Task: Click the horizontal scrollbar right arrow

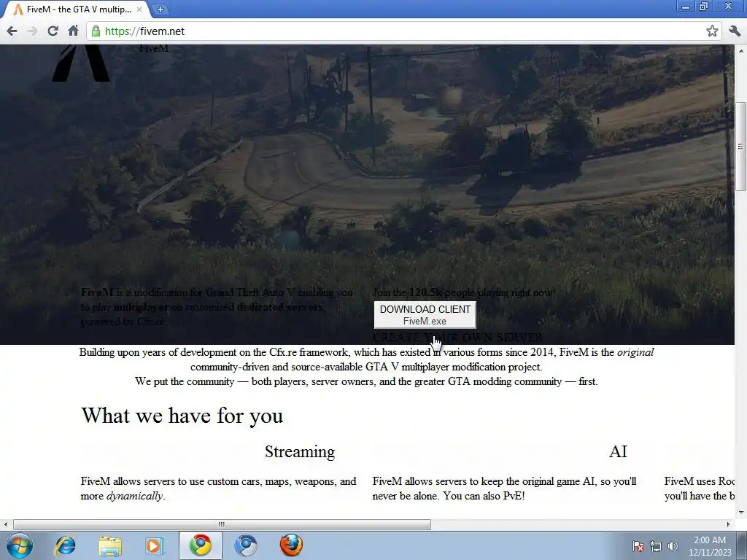Action: pyautogui.click(x=729, y=524)
